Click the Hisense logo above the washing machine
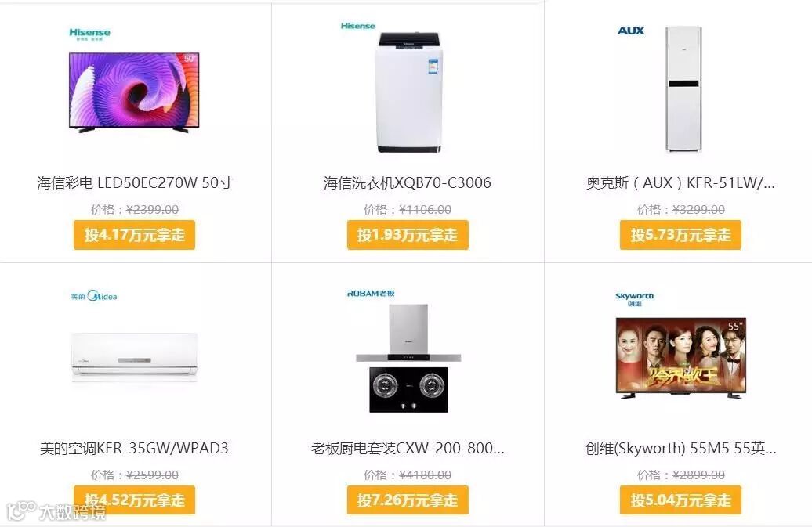 coord(358,26)
